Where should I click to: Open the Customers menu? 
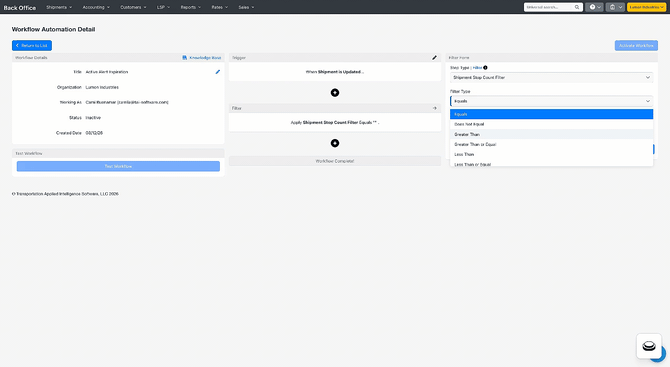[x=133, y=7]
